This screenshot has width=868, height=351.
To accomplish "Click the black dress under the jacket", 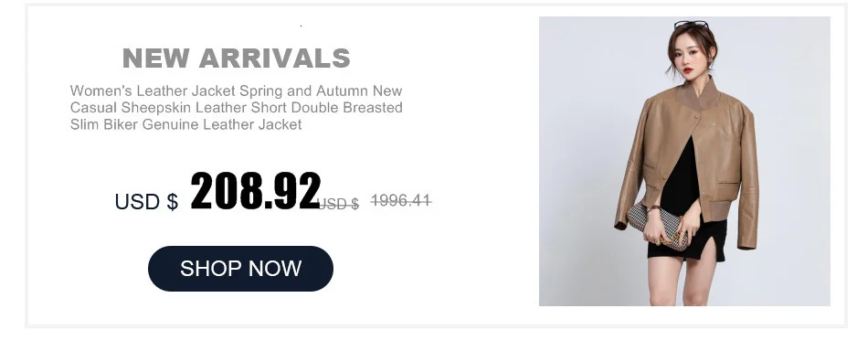I will pyautogui.click(x=684, y=205).
